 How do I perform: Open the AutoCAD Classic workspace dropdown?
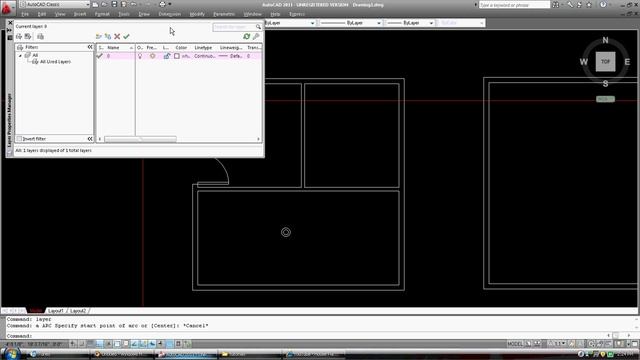tap(55, 4)
